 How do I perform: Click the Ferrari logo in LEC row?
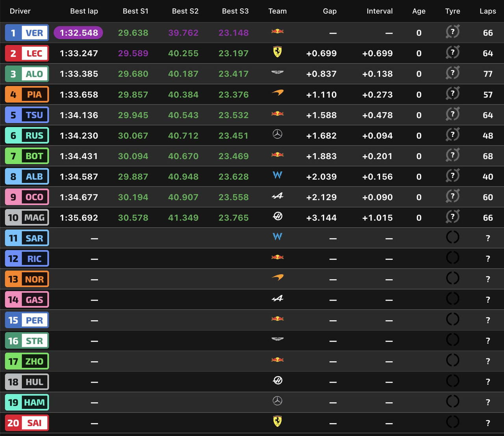[x=278, y=52]
